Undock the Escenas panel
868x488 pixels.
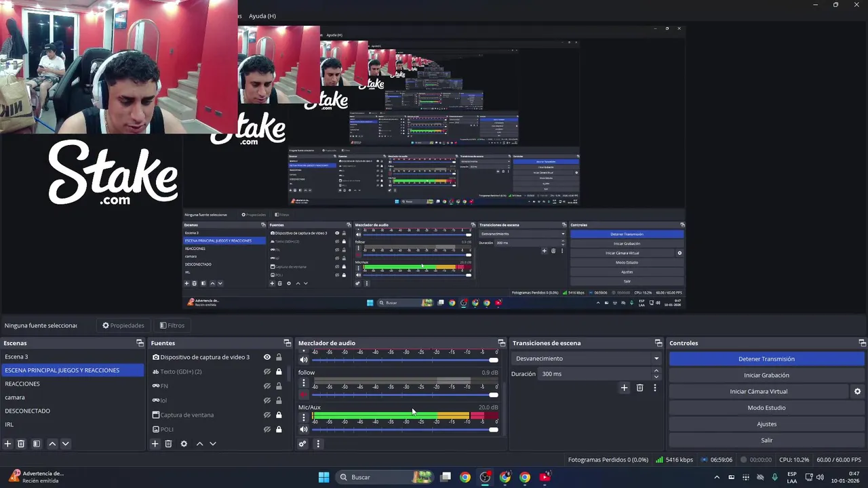tap(140, 343)
